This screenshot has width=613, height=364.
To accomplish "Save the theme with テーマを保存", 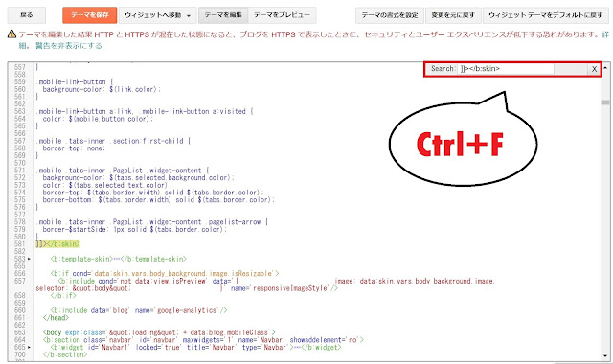I will coord(89,15).
